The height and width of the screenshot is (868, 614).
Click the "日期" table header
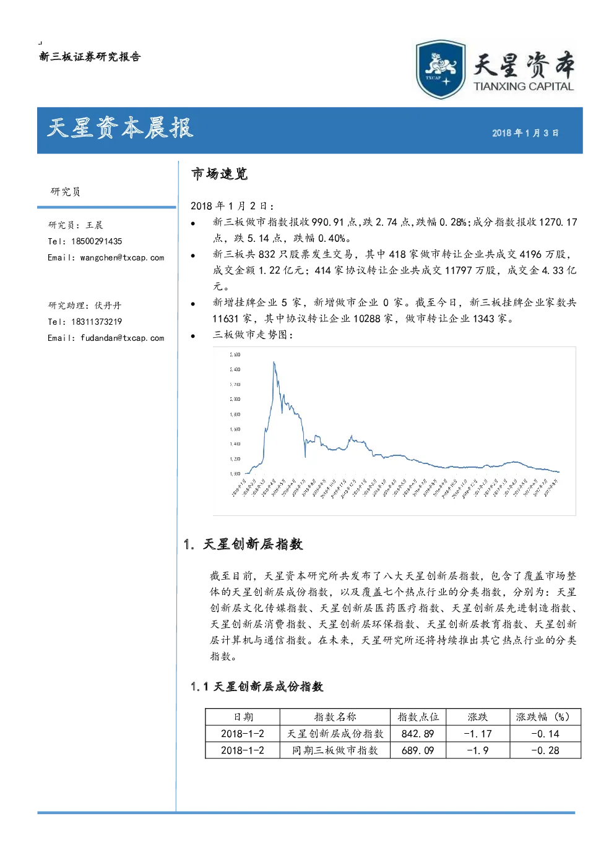[243, 717]
